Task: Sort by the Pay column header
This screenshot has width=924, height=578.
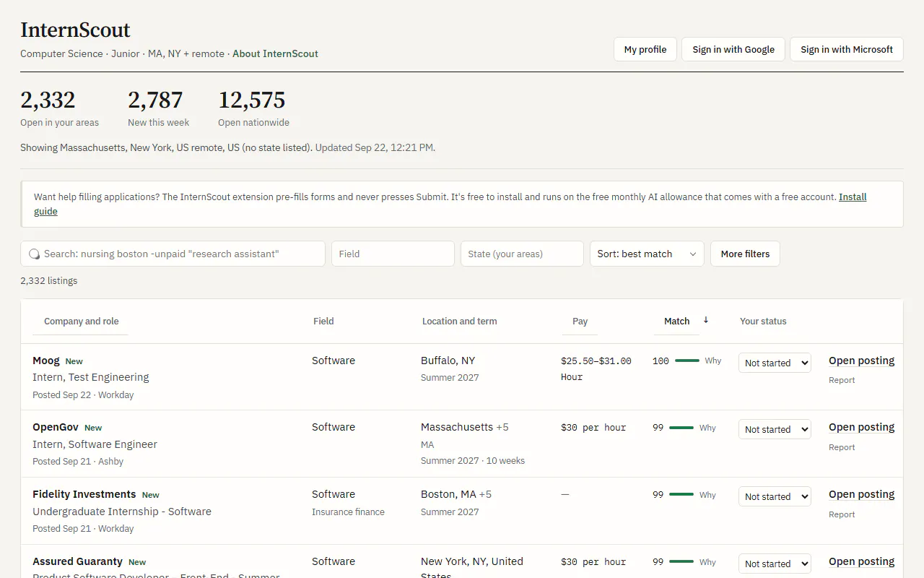Action: coord(580,322)
